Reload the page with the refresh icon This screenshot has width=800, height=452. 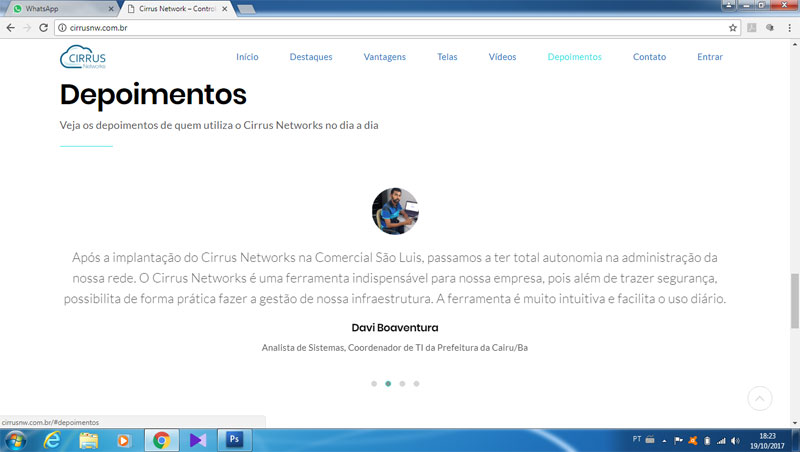(x=43, y=28)
